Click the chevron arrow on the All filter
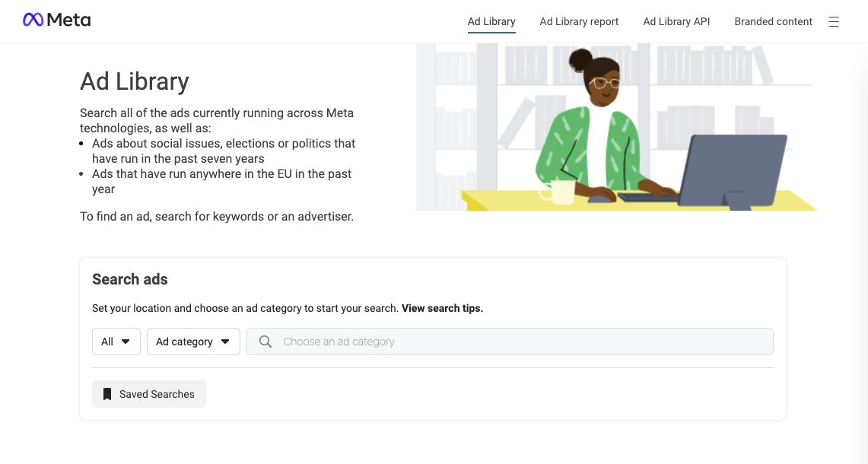Image resolution: width=868 pixels, height=464 pixels. (126, 342)
